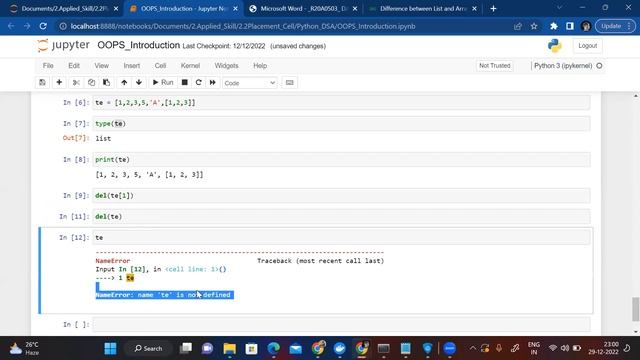
Task: Click the Chrome Update button
Action: point(615,26)
